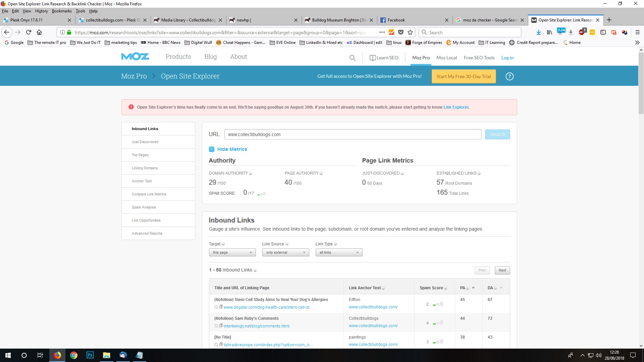644x362 pixels.
Task: Open page actions three-dot menu
Action: [382, 33]
